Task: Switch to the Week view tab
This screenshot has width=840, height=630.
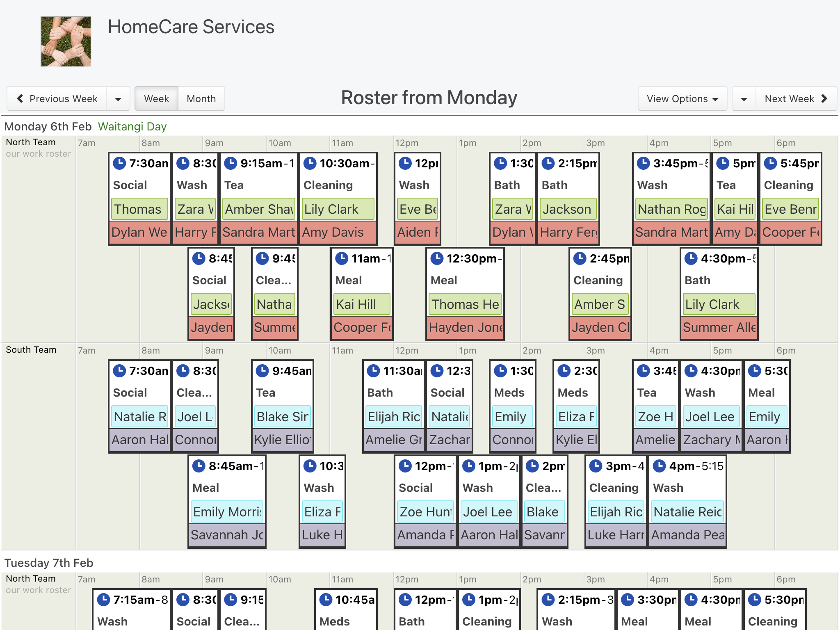Action: (156, 99)
